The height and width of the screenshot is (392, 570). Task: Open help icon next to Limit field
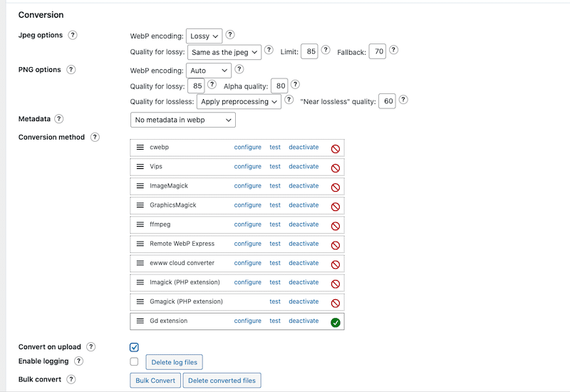(326, 50)
